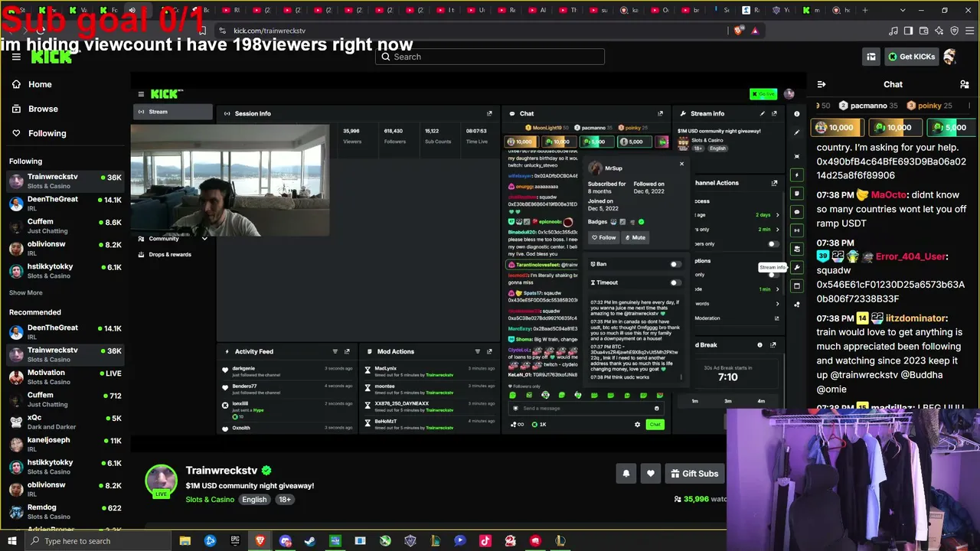Filter the Activity Feed
Viewport: 980px width, 551px height.
pyautogui.click(x=335, y=351)
